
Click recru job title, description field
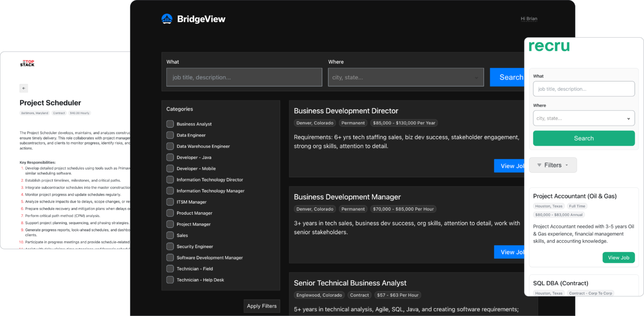[584, 89]
